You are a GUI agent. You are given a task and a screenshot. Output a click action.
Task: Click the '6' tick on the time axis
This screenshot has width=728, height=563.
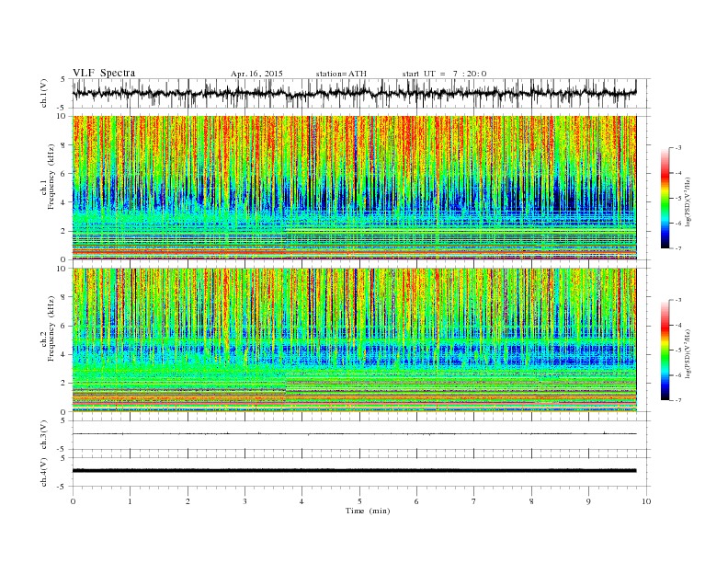[x=417, y=501]
